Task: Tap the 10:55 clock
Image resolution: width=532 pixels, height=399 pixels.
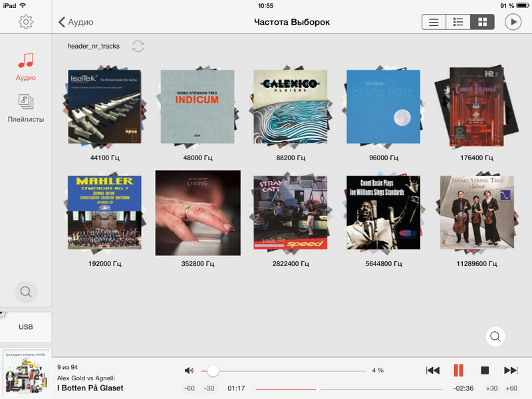Action: [x=265, y=6]
